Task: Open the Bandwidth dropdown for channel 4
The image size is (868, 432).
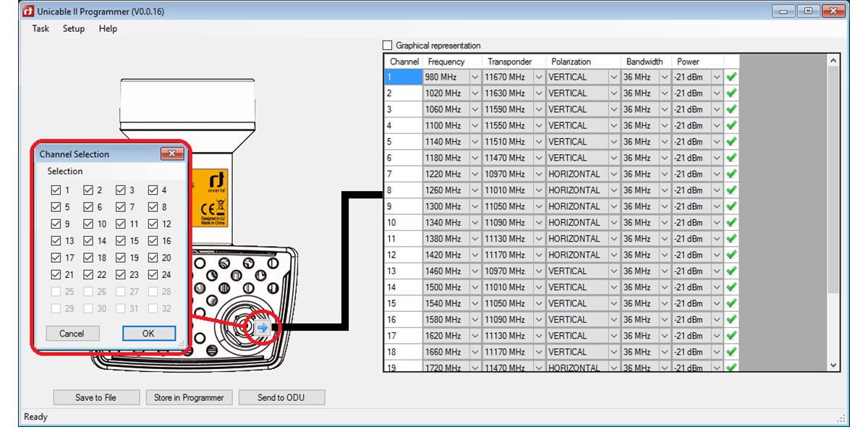Action: coord(663,126)
